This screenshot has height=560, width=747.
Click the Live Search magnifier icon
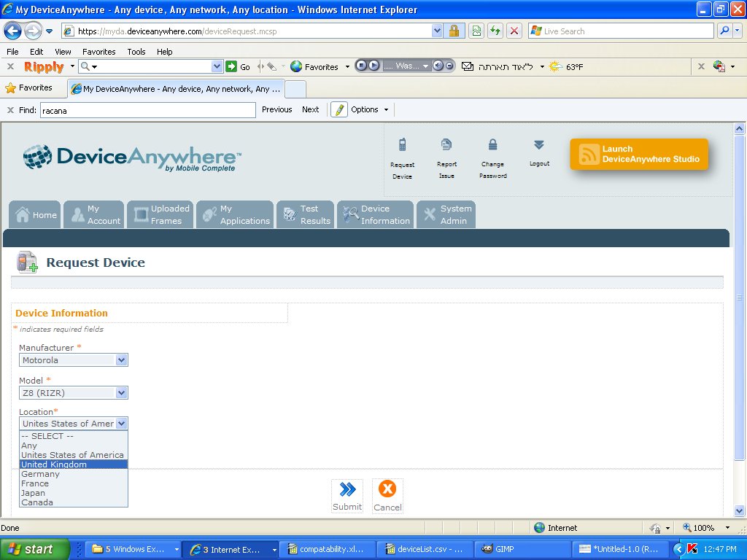[724, 31]
